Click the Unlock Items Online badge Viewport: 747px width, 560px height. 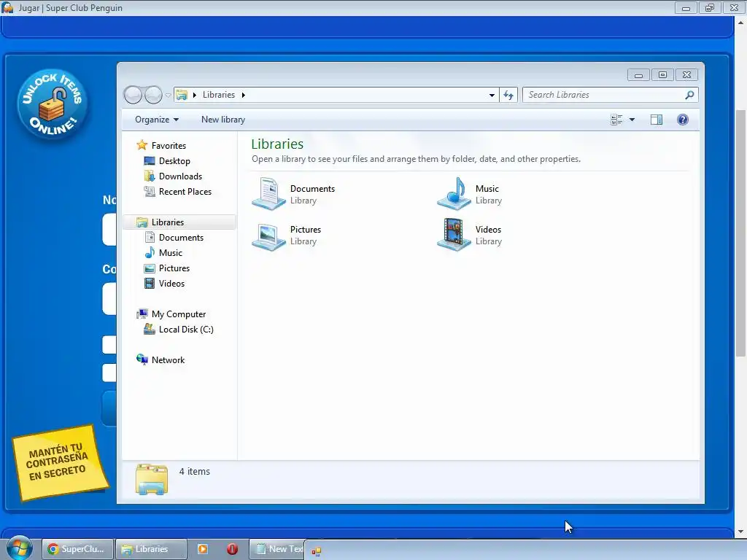click(53, 104)
